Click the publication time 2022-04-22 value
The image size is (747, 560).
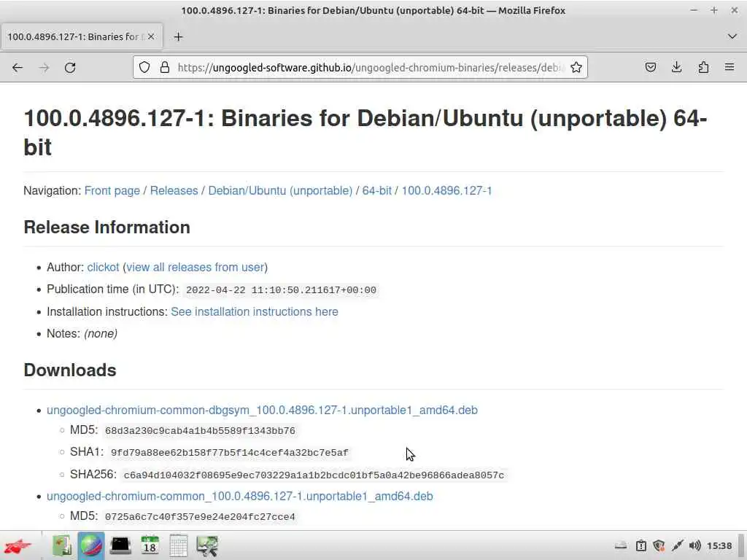[x=281, y=290]
